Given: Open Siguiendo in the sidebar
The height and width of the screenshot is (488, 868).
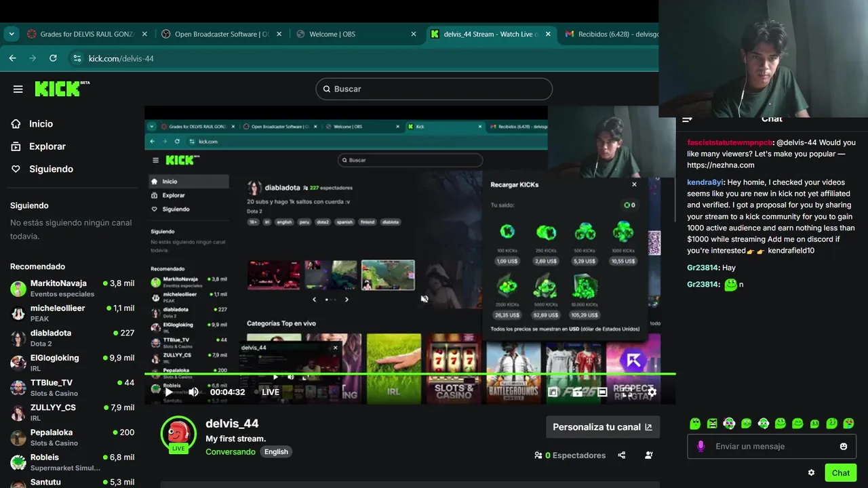Looking at the screenshot, I should (x=51, y=169).
